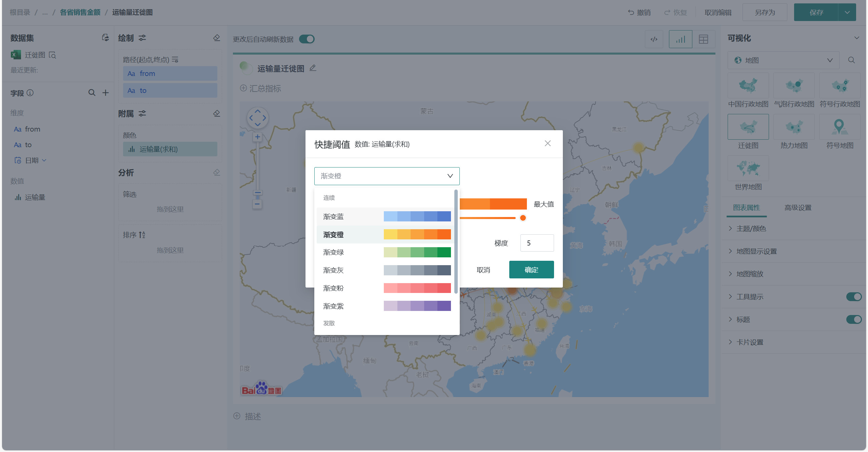This screenshot has width=868, height=452.
Task: Clear the 绘制 section with eraser icon
Action: click(x=217, y=38)
